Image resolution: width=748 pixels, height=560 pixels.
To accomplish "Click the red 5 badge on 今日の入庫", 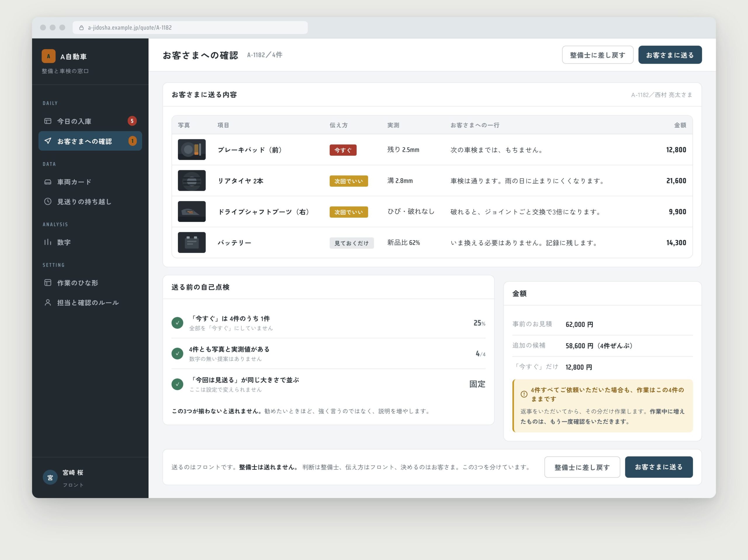I will 132,121.
